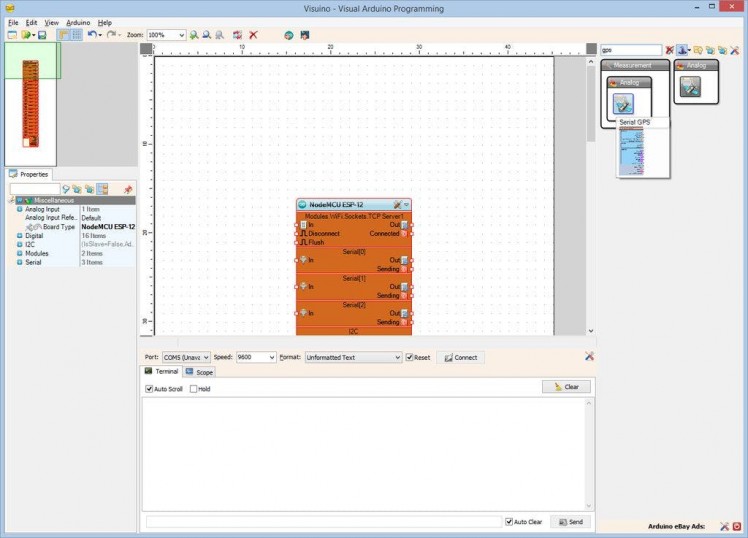Screen dimensions: 748x538
Task: Select the Serial GPS component icon
Action: coord(625,103)
